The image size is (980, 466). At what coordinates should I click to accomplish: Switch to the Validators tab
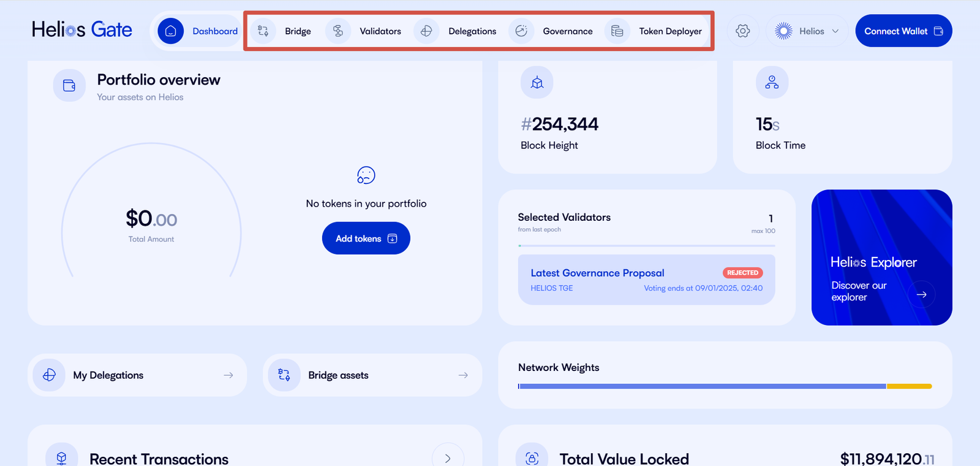380,31
